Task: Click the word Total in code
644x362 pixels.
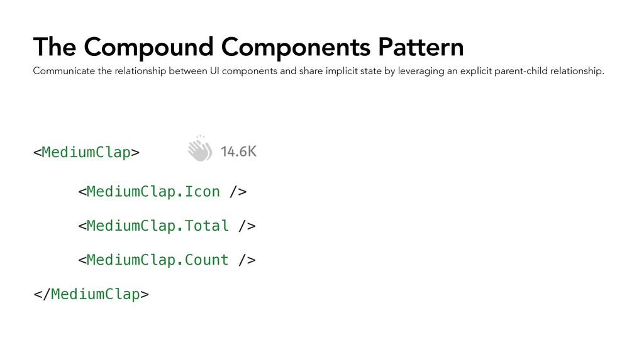Action: 206,226
